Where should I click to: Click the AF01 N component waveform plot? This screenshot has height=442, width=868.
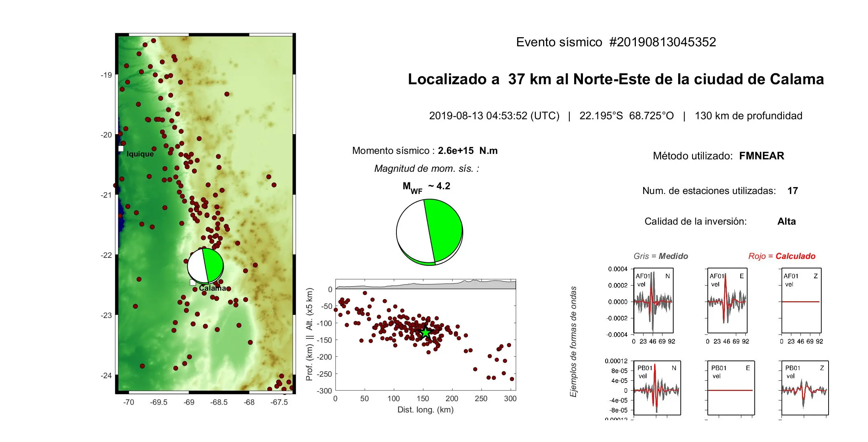(x=653, y=301)
